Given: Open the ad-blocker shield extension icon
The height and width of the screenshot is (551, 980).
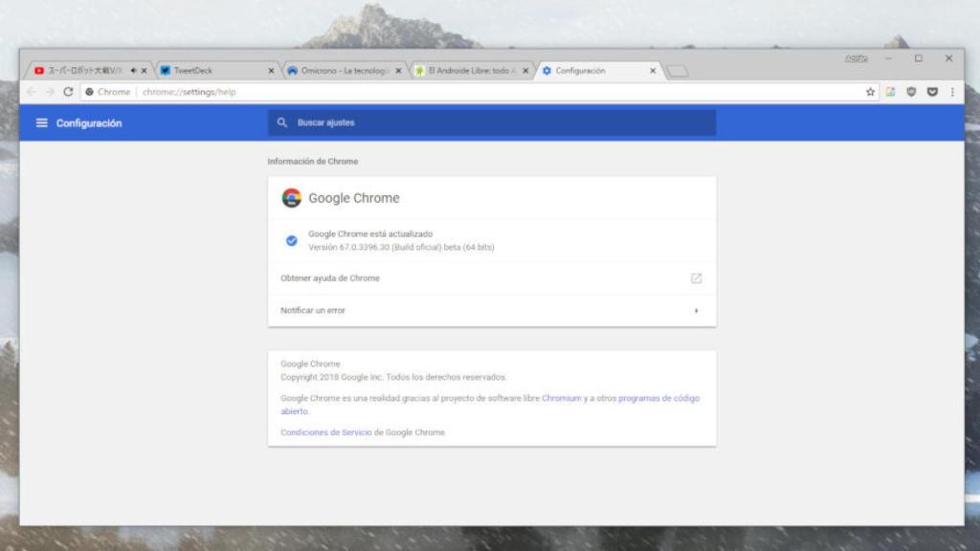Looking at the screenshot, I should [x=912, y=92].
